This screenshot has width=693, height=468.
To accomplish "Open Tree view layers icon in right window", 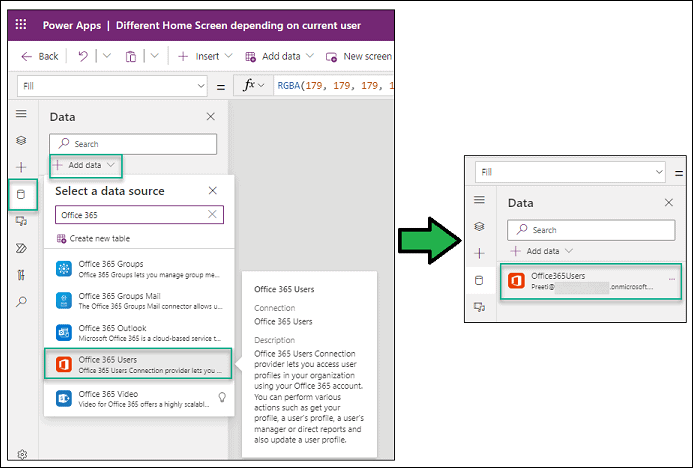I will click(x=480, y=227).
